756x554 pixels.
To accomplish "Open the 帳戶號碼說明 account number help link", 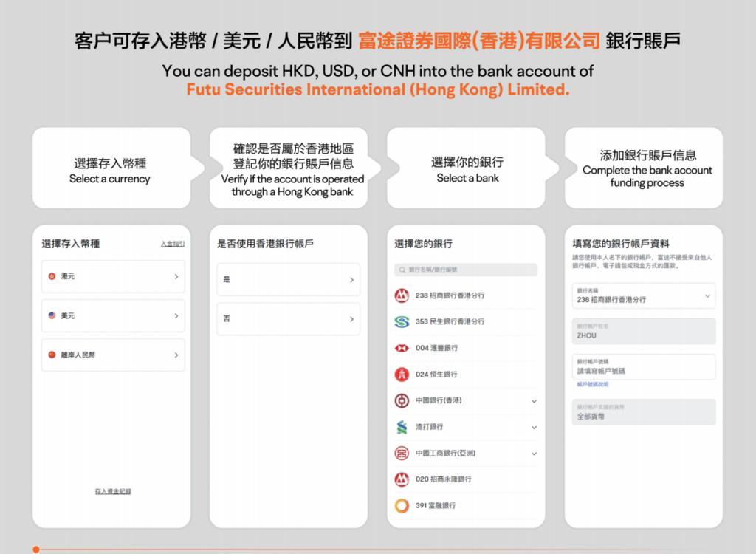I will click(x=593, y=385).
